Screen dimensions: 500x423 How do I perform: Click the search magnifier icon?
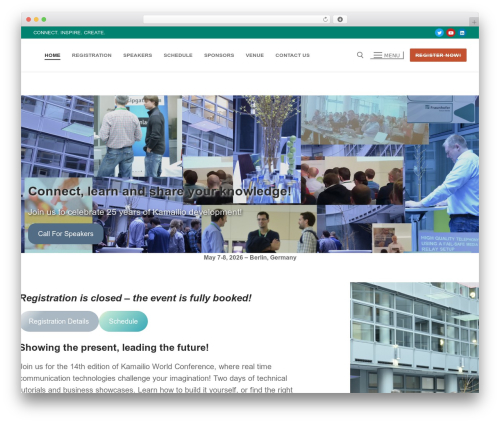[360, 55]
